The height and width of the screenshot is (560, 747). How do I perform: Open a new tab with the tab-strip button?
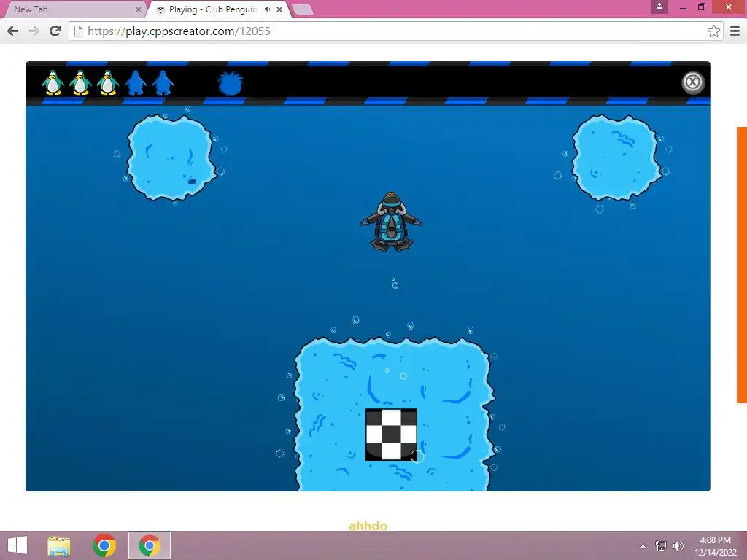click(x=302, y=9)
